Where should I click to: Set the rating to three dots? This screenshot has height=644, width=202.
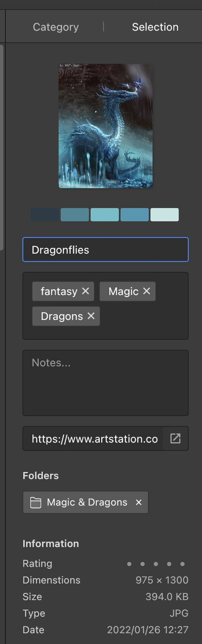[x=156, y=564]
